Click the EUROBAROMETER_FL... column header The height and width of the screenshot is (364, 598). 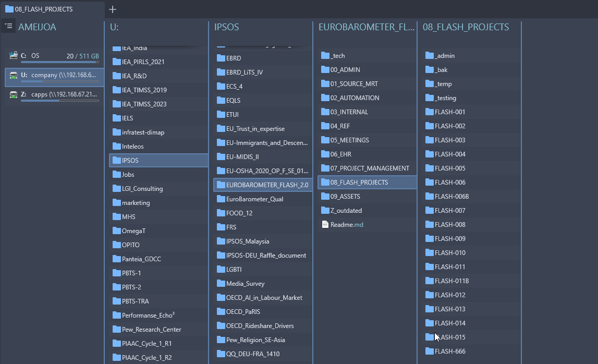pos(367,27)
